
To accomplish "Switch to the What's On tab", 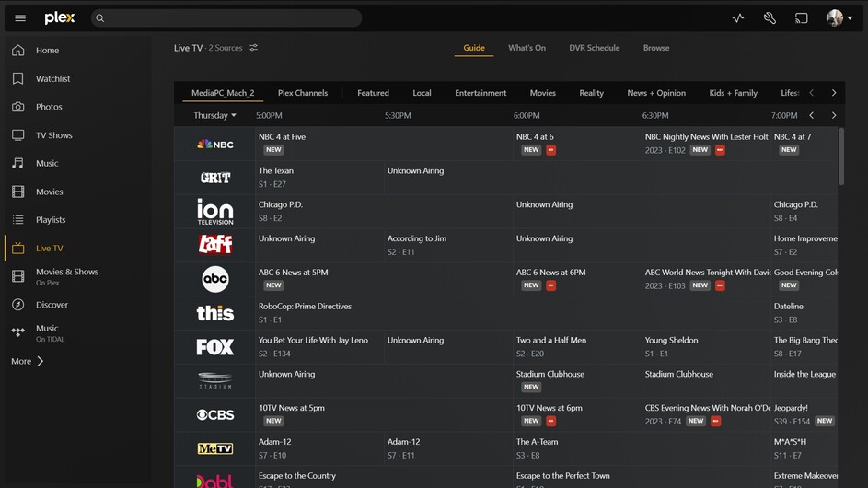I will (527, 48).
